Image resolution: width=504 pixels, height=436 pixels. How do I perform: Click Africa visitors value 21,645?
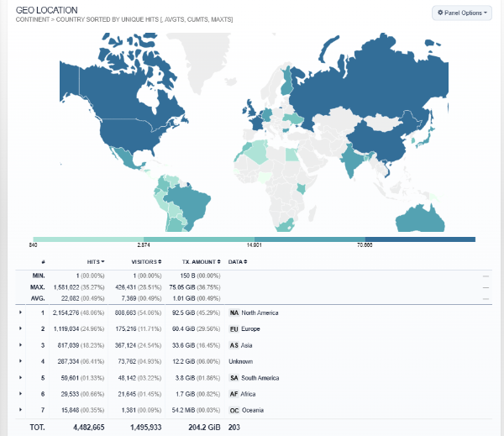[x=127, y=394]
